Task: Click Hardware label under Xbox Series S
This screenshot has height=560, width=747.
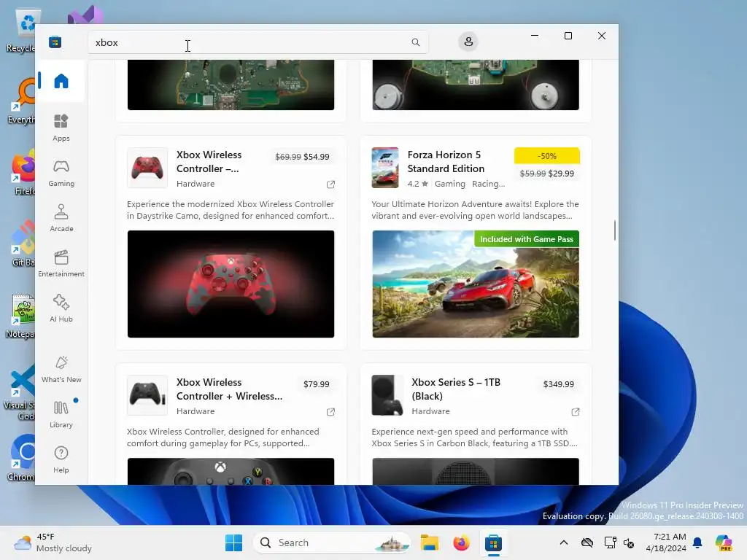Action: (430, 411)
